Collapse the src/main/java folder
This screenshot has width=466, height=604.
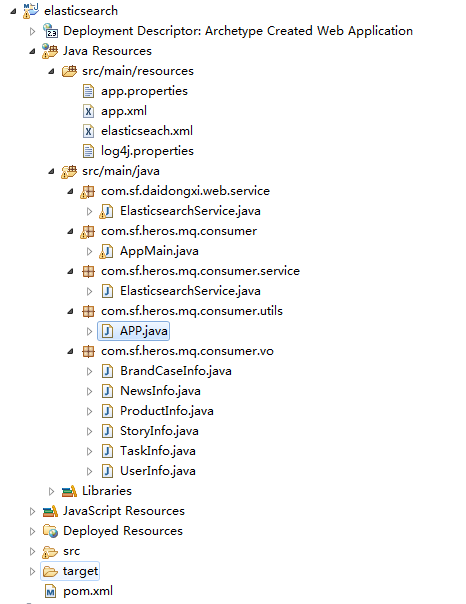click(x=51, y=171)
